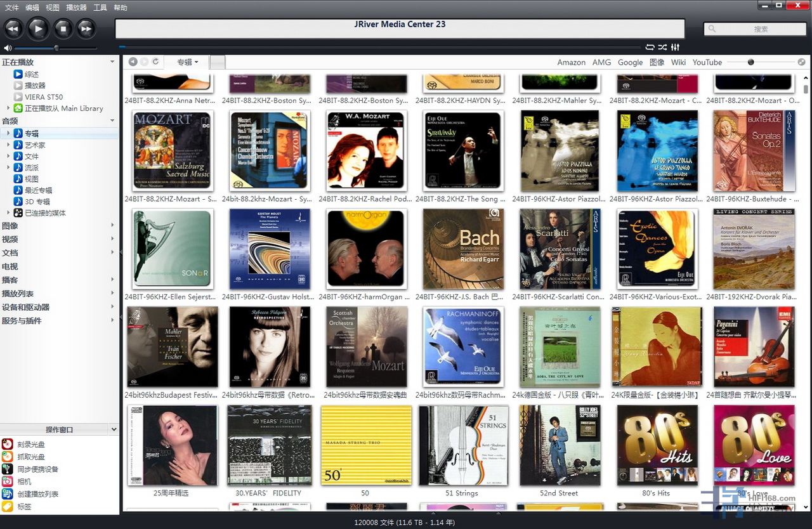Click the Burn Disc icon
The width and height of the screenshot is (812, 529).
tap(8, 444)
